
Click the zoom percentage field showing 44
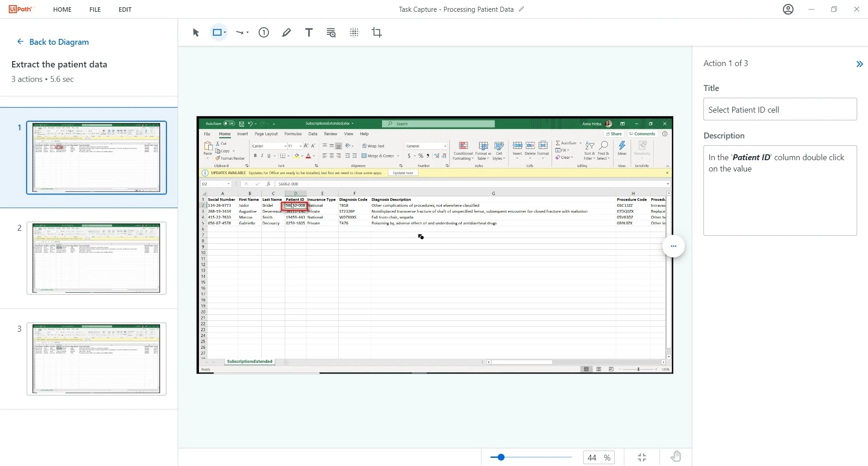coord(599,458)
